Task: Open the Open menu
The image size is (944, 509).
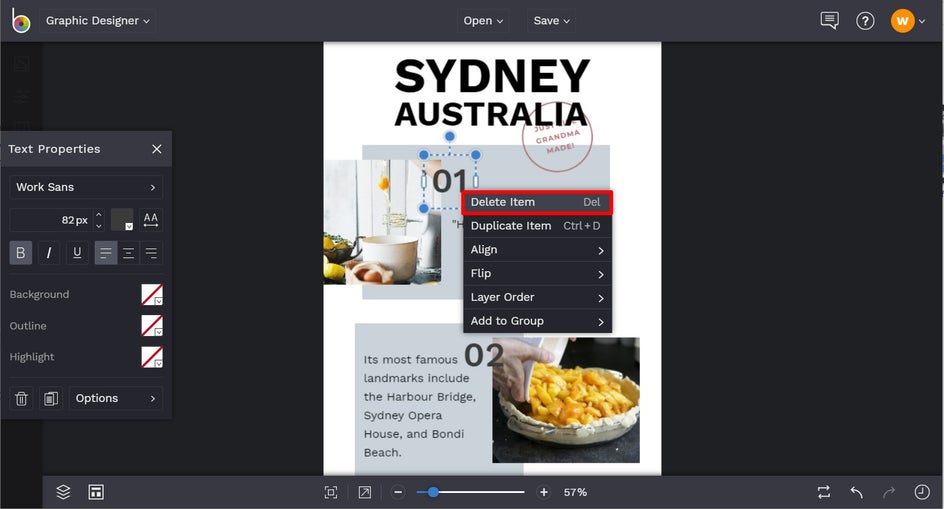Action: pyautogui.click(x=483, y=20)
